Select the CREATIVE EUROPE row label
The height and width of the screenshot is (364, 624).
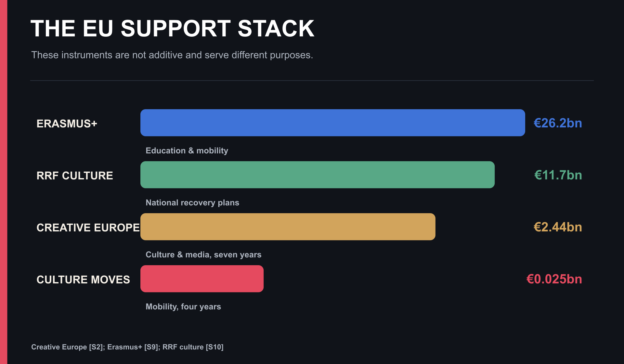pyautogui.click(x=88, y=227)
